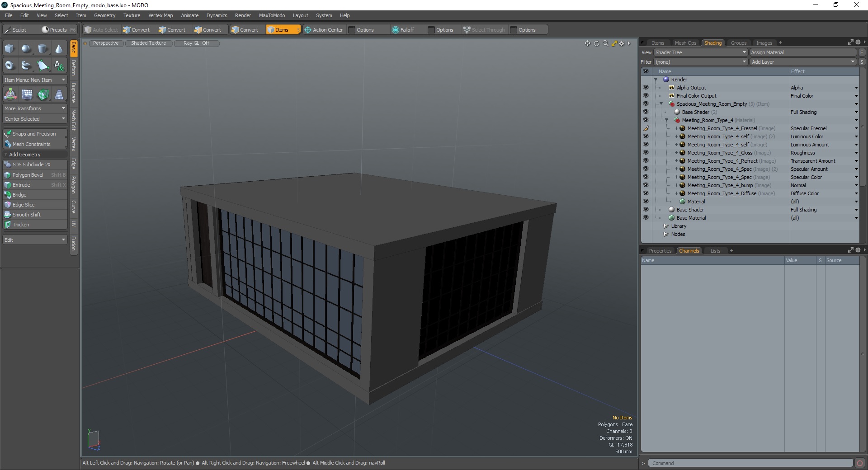Click the perspective cone grid icon
The width and height of the screenshot is (868, 470).
pos(59,94)
